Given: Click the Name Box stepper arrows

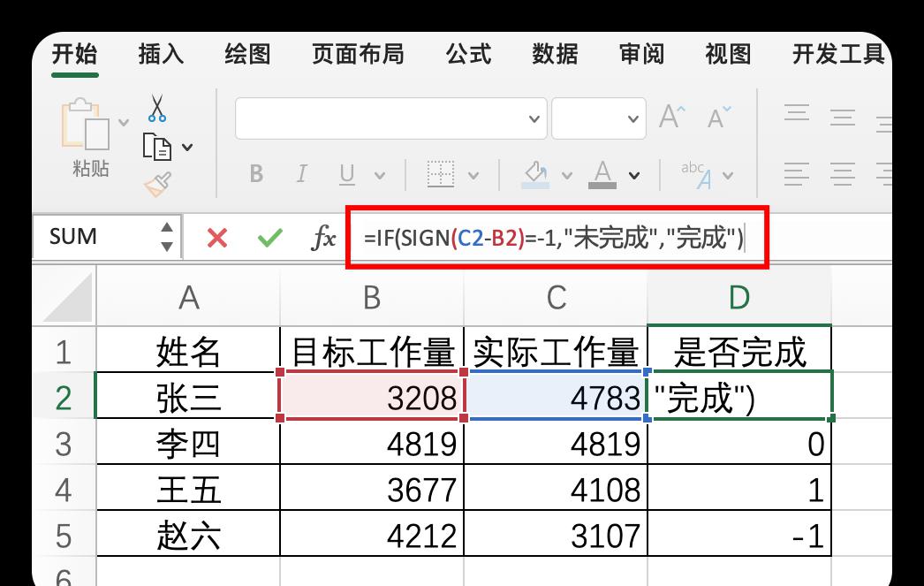Looking at the screenshot, I should 167,237.
